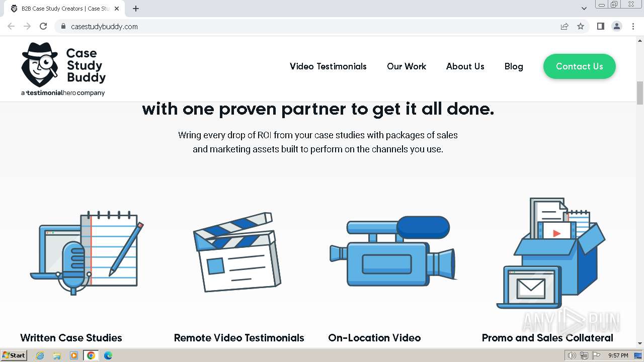Click the page vertical scrollbar thumb

click(x=640, y=93)
